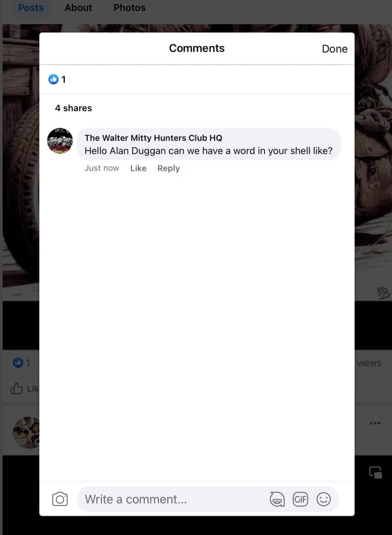Open The Walter Mitty Hunters Club HQ name
This screenshot has height=535, width=392.
153,138
